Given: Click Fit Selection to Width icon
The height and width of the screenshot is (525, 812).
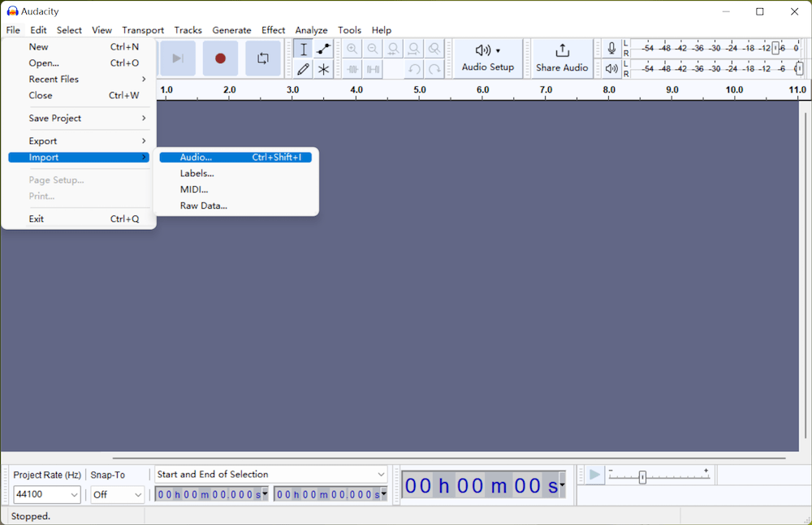Looking at the screenshot, I should (x=394, y=50).
